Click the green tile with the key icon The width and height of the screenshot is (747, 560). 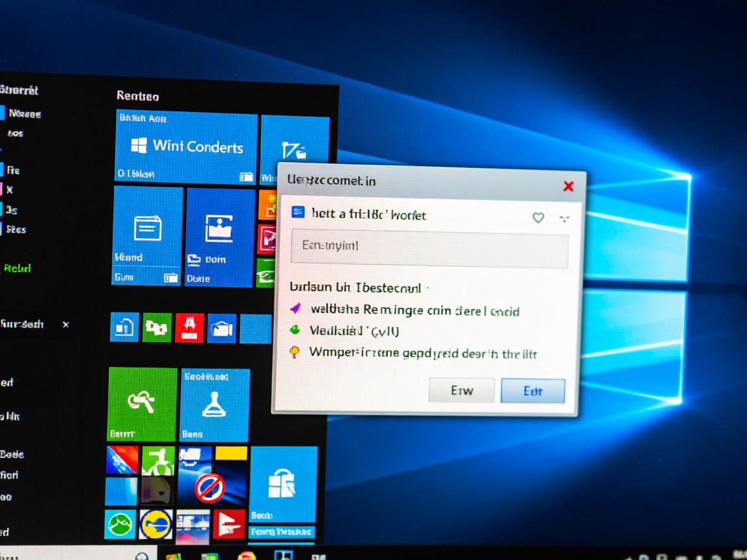coord(142,404)
